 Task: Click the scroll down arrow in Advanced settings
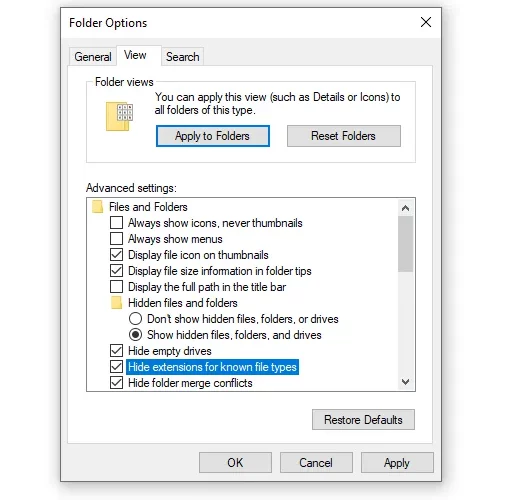pyautogui.click(x=405, y=382)
